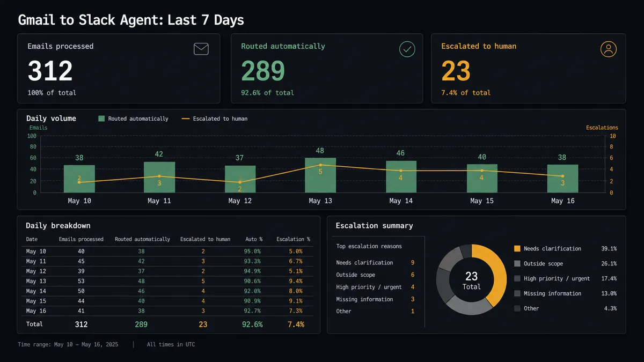Click 'Outside scope' in top escalation reasons
Viewport: 644px width, 362px height.
click(x=355, y=275)
